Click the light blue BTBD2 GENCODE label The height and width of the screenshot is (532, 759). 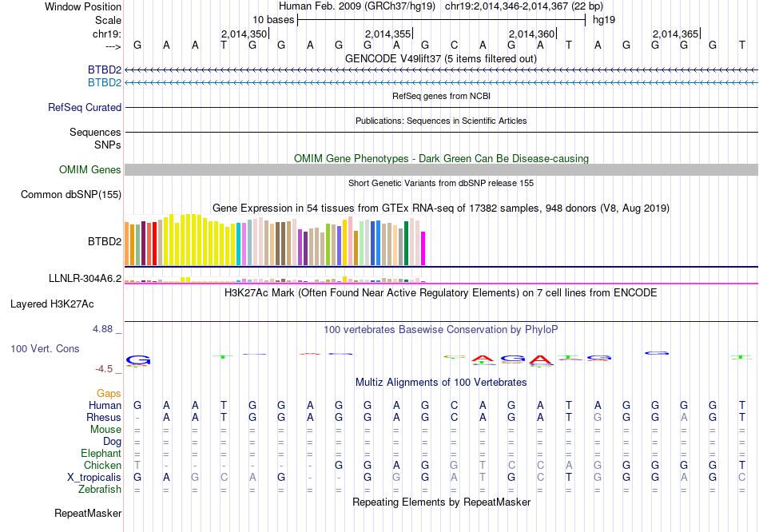tap(105, 83)
